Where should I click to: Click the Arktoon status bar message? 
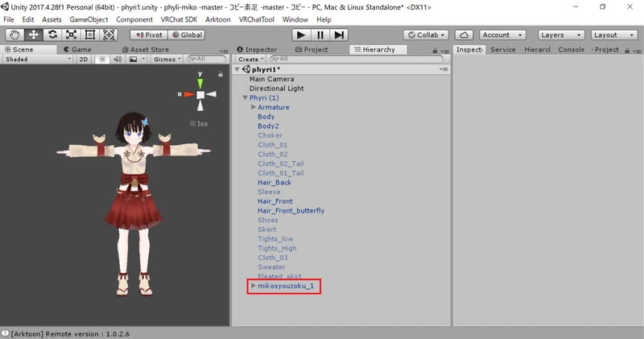(x=70, y=334)
